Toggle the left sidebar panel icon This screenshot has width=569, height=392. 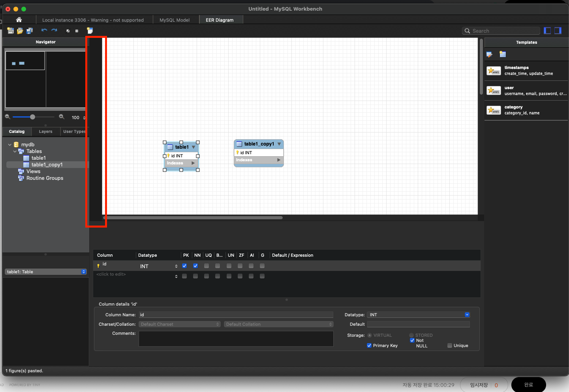pos(547,31)
